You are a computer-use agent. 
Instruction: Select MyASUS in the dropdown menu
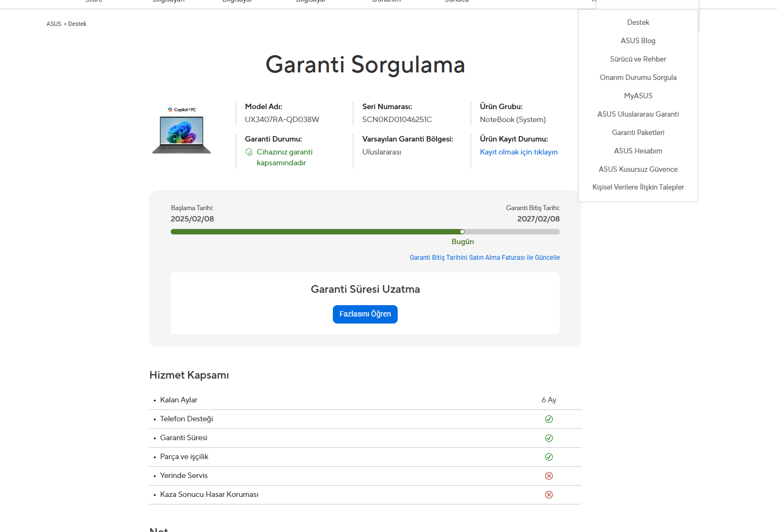point(638,96)
